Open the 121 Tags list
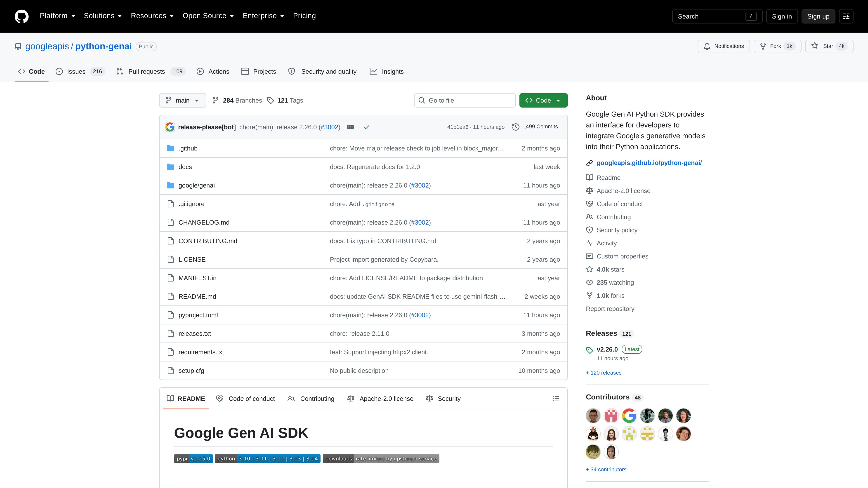The width and height of the screenshot is (868, 488). (285, 100)
